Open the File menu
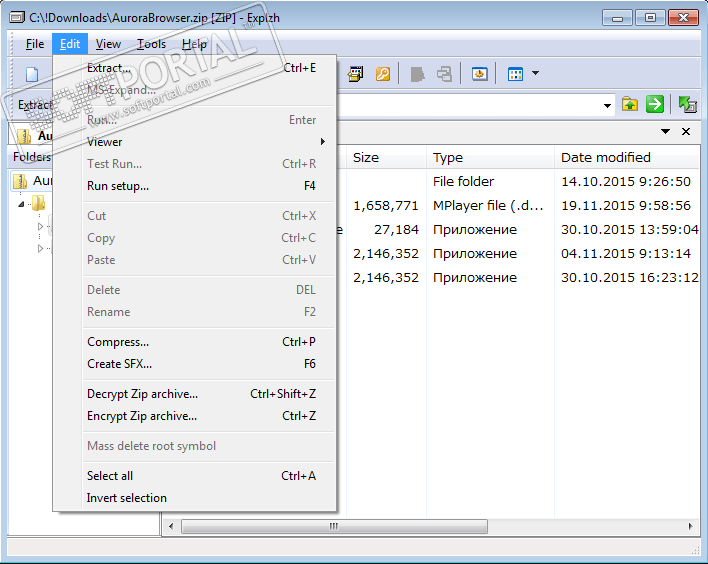The width and height of the screenshot is (708, 564). pos(35,44)
